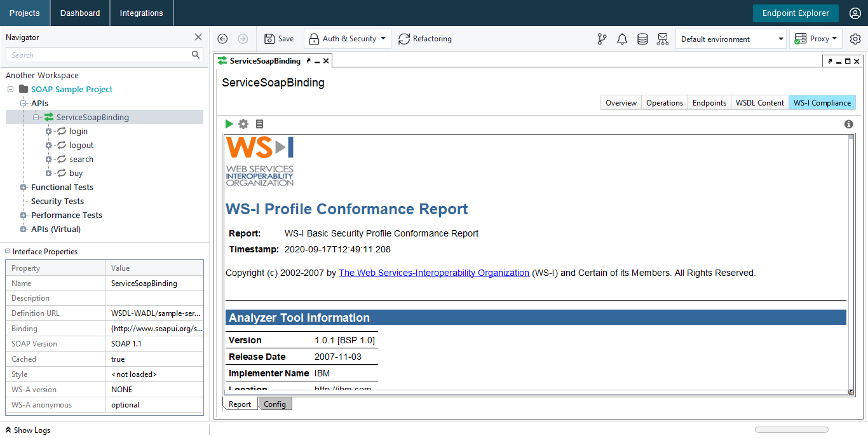The image size is (868, 438).
Task: Click the Endpoint Explorer button
Action: click(795, 13)
